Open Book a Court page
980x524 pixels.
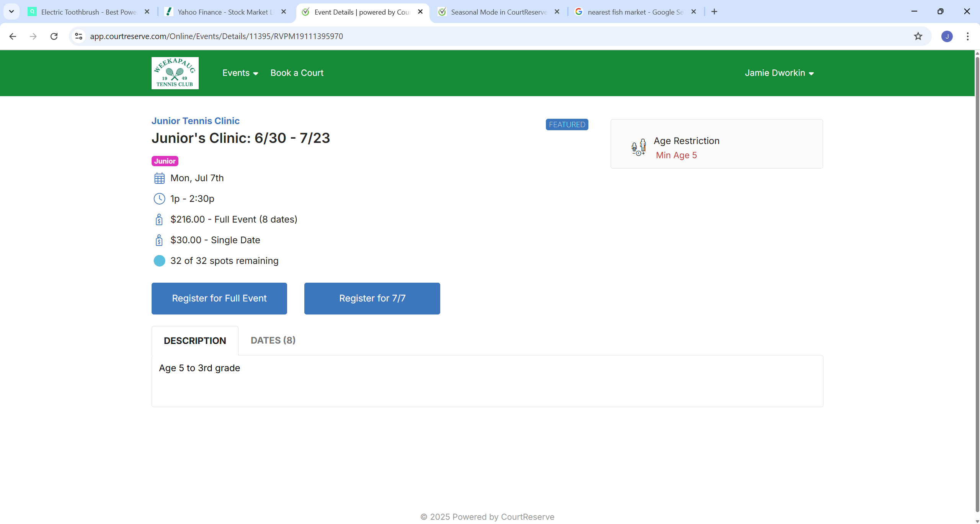click(297, 73)
